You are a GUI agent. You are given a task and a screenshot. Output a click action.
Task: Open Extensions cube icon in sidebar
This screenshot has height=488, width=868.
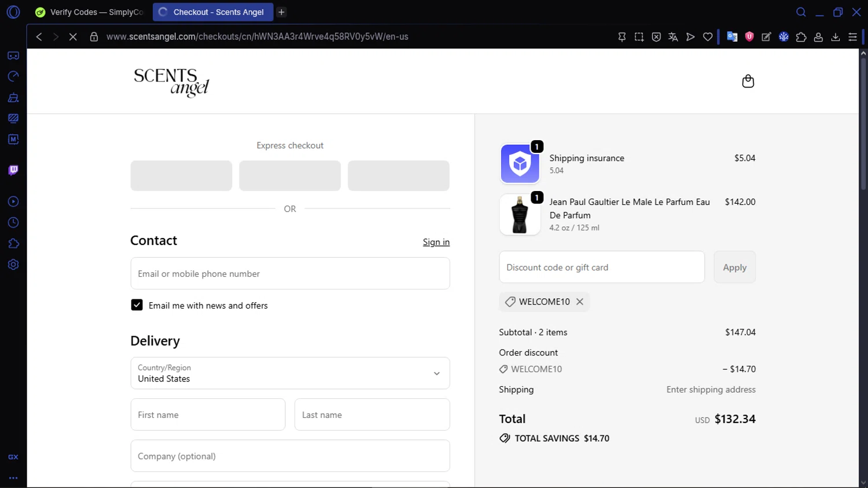(x=13, y=244)
